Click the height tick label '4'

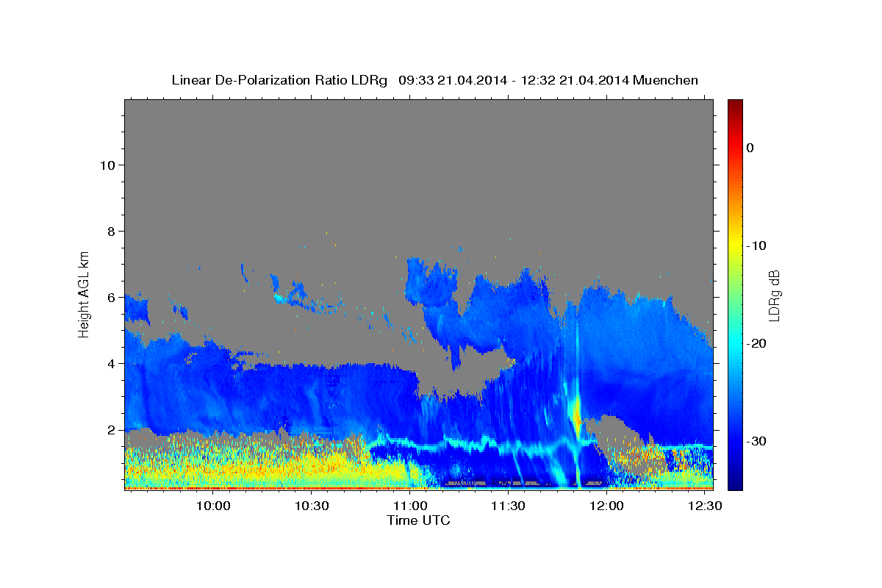(x=111, y=363)
